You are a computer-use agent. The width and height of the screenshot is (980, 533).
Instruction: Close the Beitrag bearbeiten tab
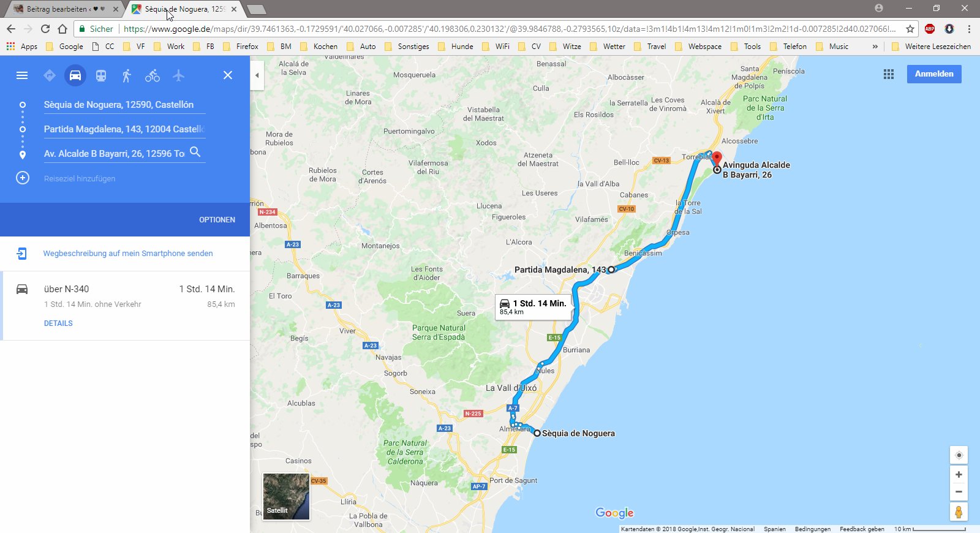click(x=116, y=9)
